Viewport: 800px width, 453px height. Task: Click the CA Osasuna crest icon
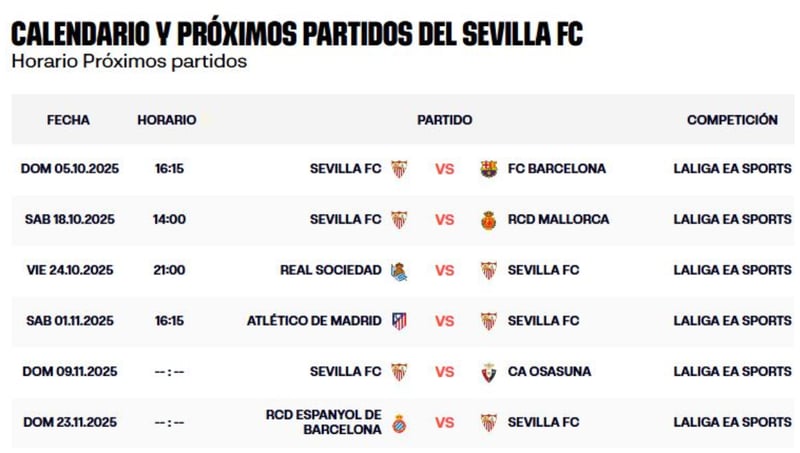tap(488, 372)
